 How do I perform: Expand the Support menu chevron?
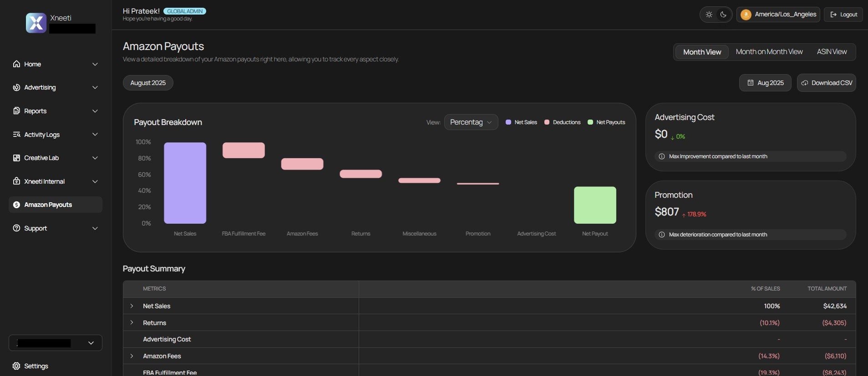tap(95, 228)
